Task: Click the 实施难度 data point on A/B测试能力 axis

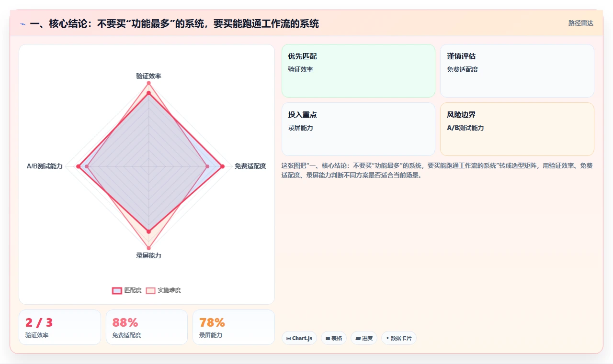Action: click(87, 166)
